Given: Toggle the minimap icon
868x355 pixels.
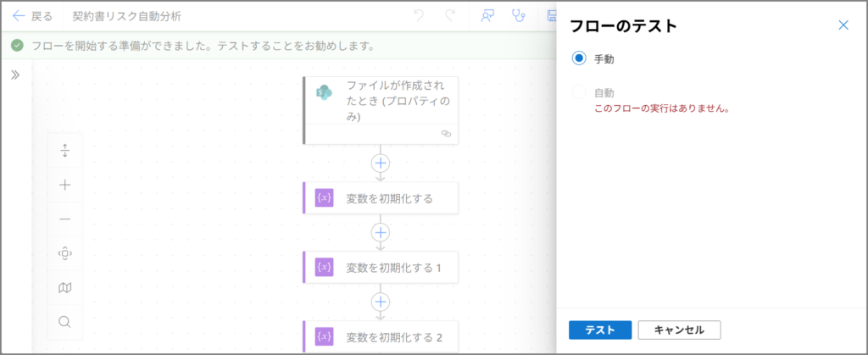Looking at the screenshot, I should [x=65, y=288].
